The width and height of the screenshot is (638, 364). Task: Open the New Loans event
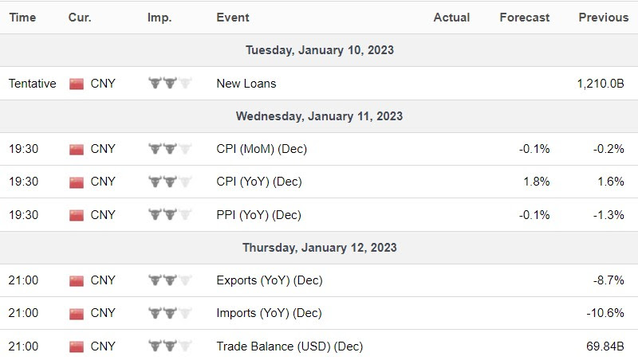tap(246, 84)
